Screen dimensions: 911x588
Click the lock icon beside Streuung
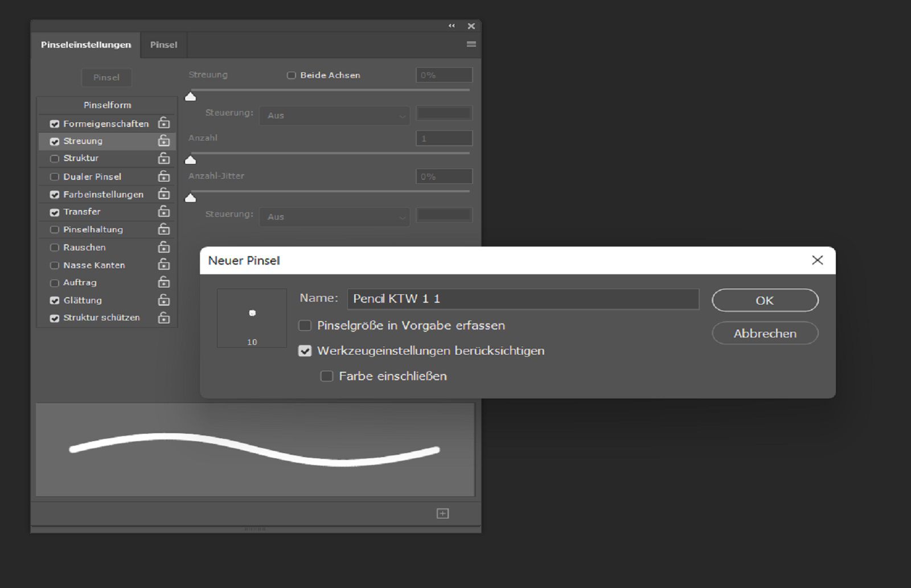pos(164,141)
